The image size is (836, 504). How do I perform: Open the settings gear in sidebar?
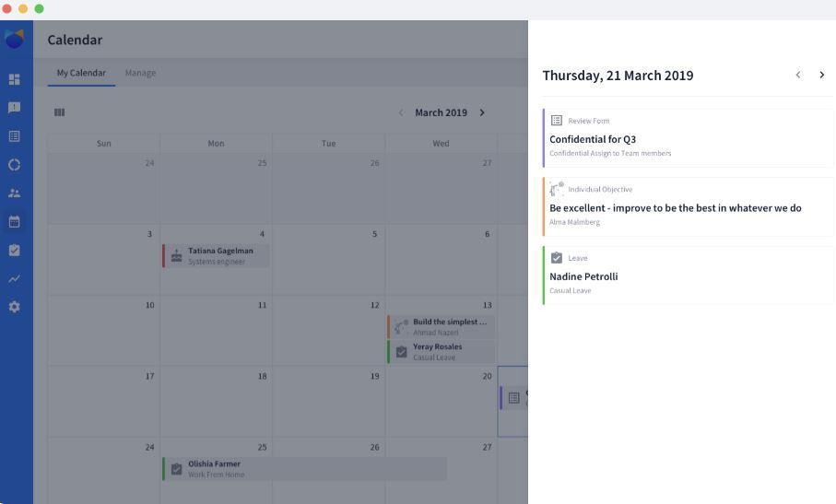pyautogui.click(x=14, y=307)
